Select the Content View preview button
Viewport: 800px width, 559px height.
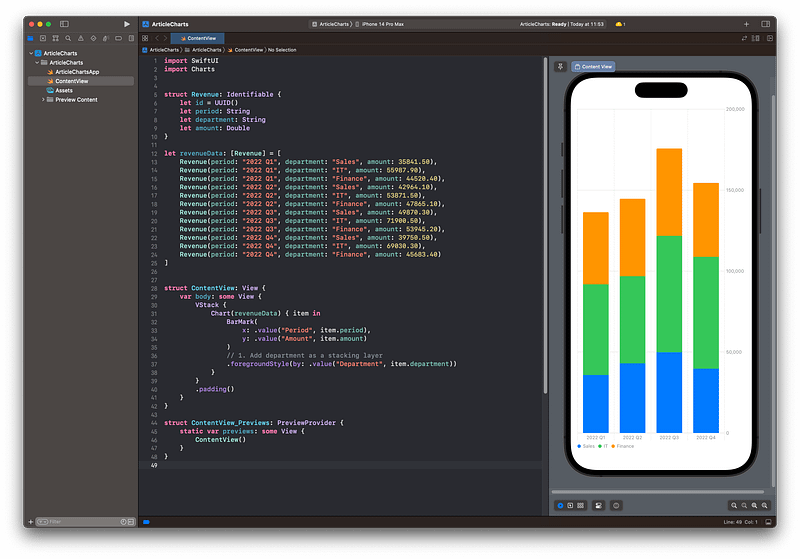[593, 66]
